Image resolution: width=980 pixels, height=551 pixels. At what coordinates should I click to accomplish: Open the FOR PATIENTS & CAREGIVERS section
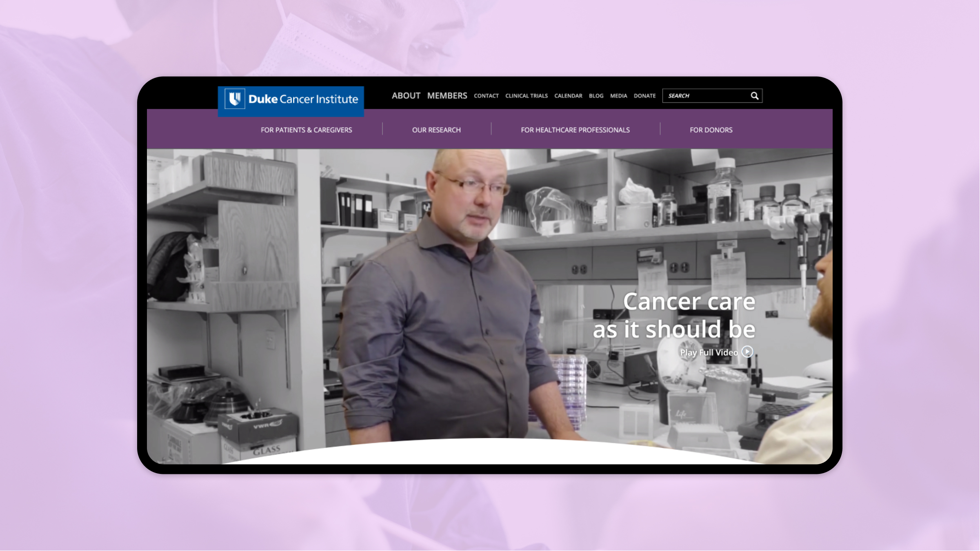click(x=306, y=130)
